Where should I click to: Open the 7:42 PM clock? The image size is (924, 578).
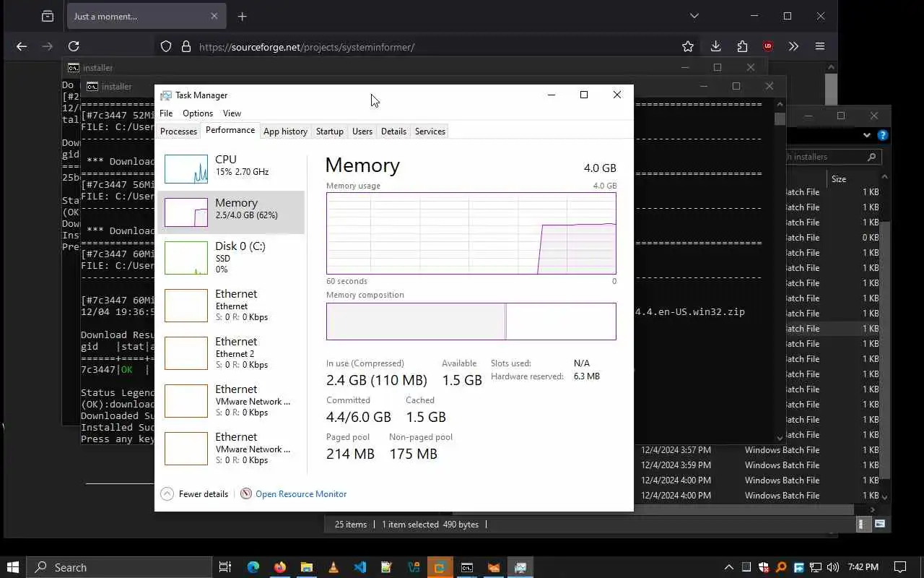[x=863, y=567]
